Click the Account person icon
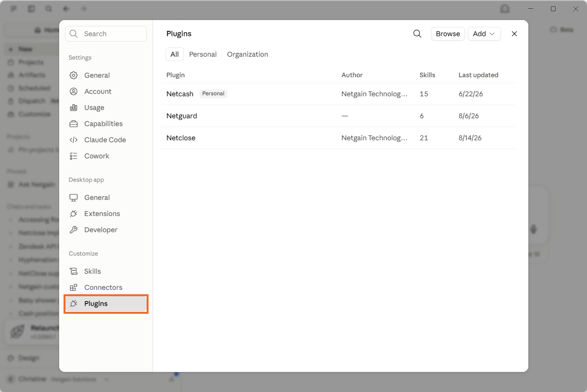The image size is (587, 392). [x=74, y=91]
